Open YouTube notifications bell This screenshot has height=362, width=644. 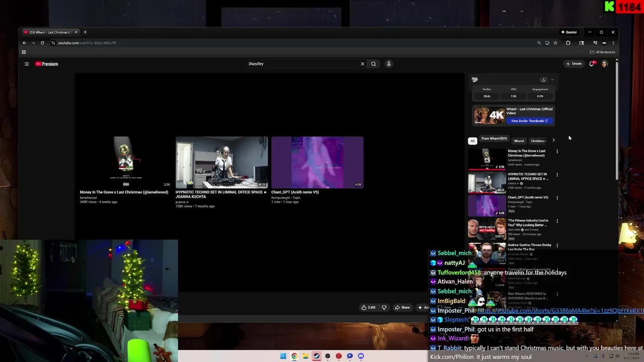click(592, 64)
